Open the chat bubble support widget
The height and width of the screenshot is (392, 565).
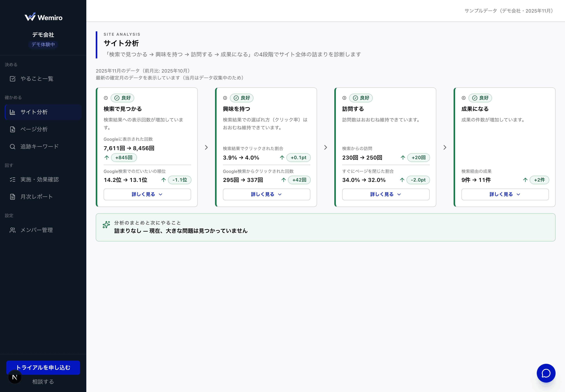click(x=546, y=373)
